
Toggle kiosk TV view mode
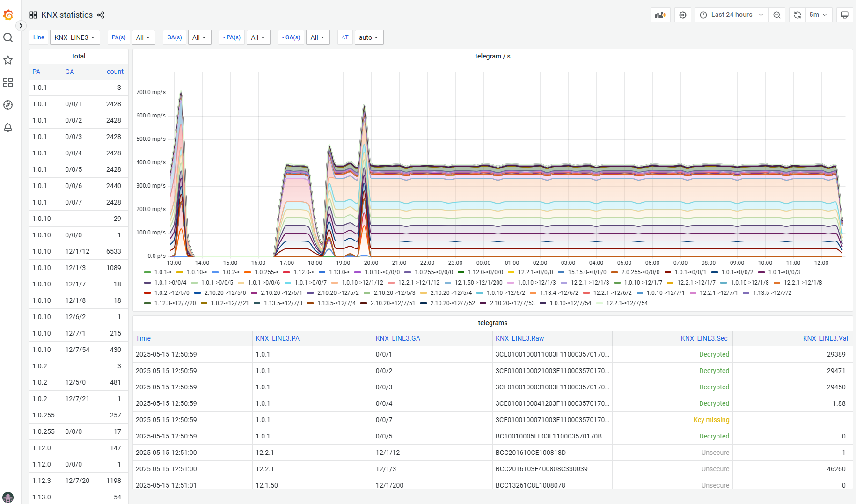click(845, 15)
